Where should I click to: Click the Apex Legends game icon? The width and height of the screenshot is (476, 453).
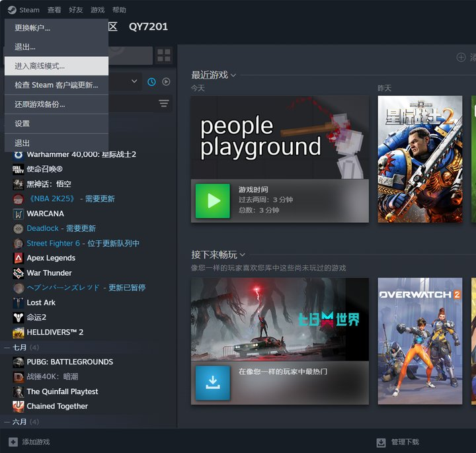(19, 258)
